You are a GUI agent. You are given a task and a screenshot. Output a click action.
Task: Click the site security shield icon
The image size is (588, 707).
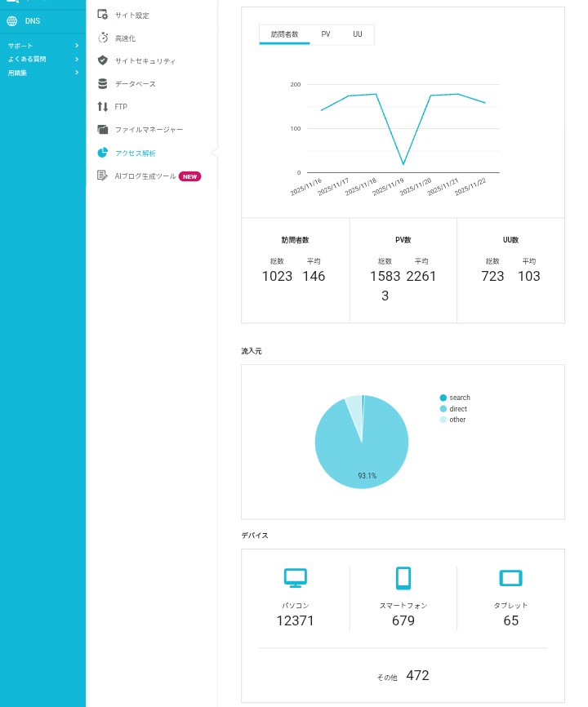click(x=102, y=60)
